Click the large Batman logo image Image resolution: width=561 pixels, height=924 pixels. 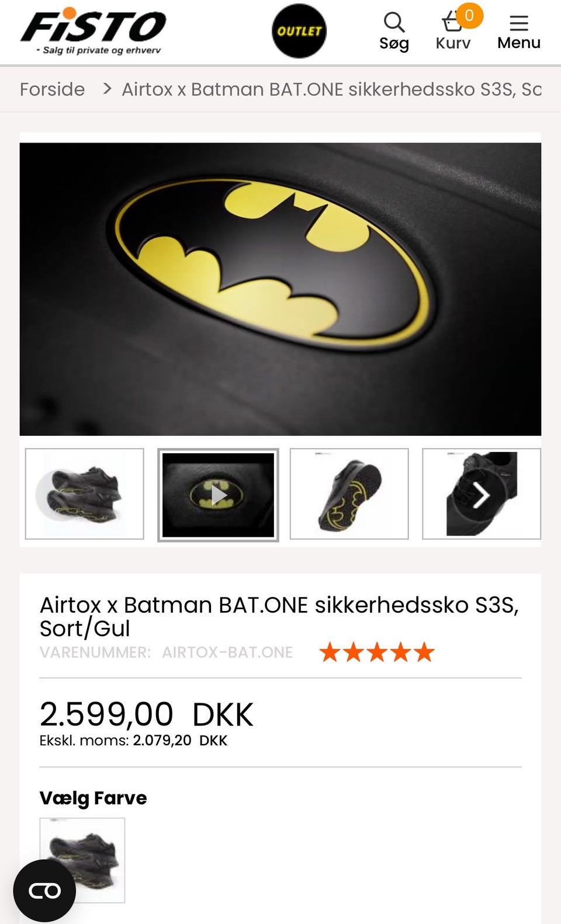(280, 289)
